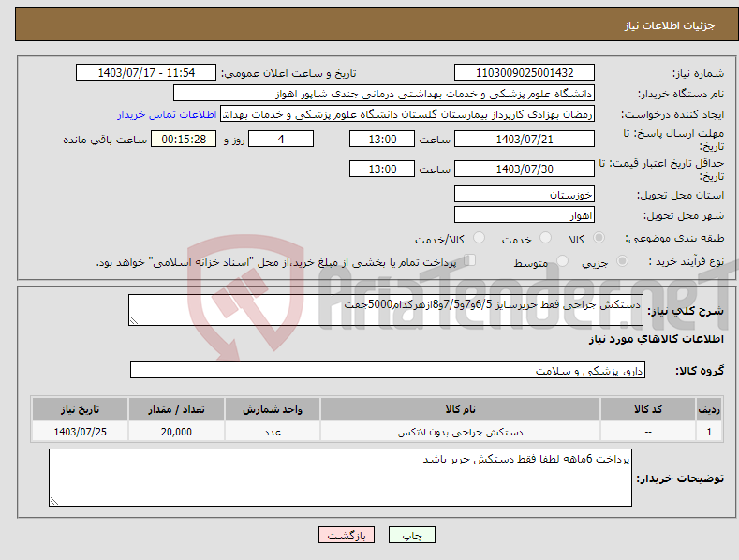Select the جزیی purchase type radio
This screenshot has height=560, width=739.
coord(622,261)
